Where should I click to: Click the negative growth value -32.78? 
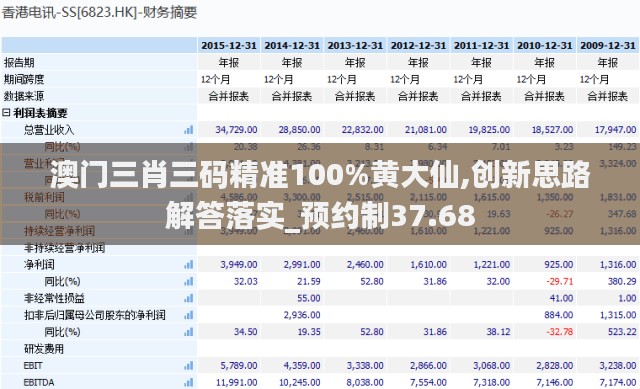560,332
